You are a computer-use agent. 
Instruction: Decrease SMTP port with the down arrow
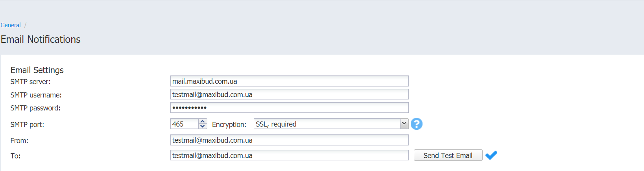(x=203, y=126)
